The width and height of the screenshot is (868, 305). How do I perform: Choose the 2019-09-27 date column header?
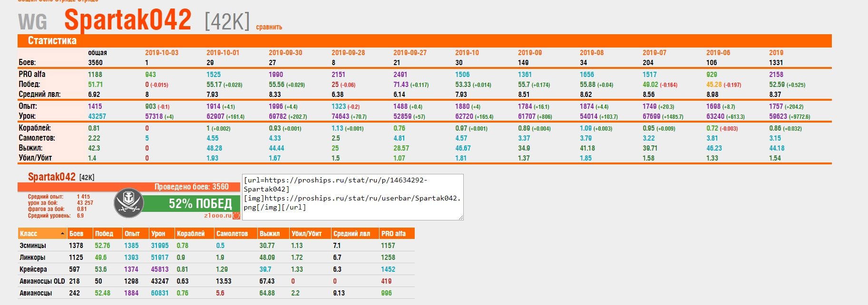coord(410,53)
